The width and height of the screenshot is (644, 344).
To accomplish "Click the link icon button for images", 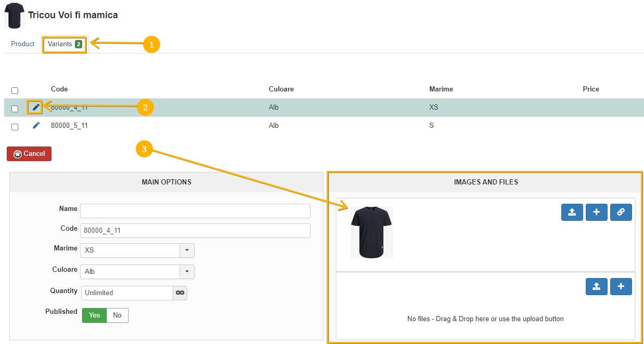I will click(621, 212).
